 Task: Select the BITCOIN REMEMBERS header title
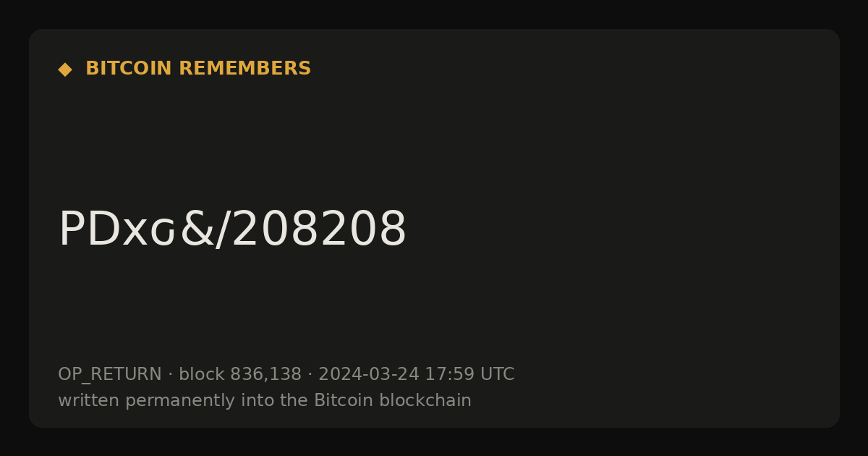(x=198, y=69)
